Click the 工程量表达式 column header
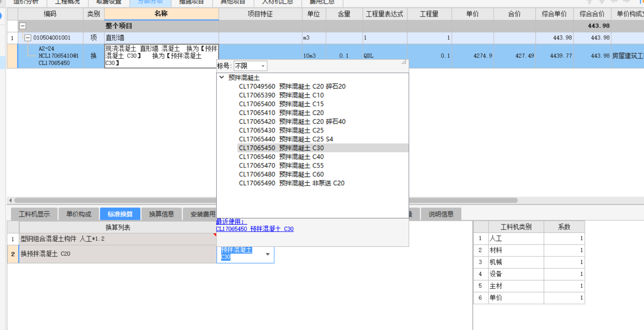This screenshot has width=644, height=330. click(385, 14)
